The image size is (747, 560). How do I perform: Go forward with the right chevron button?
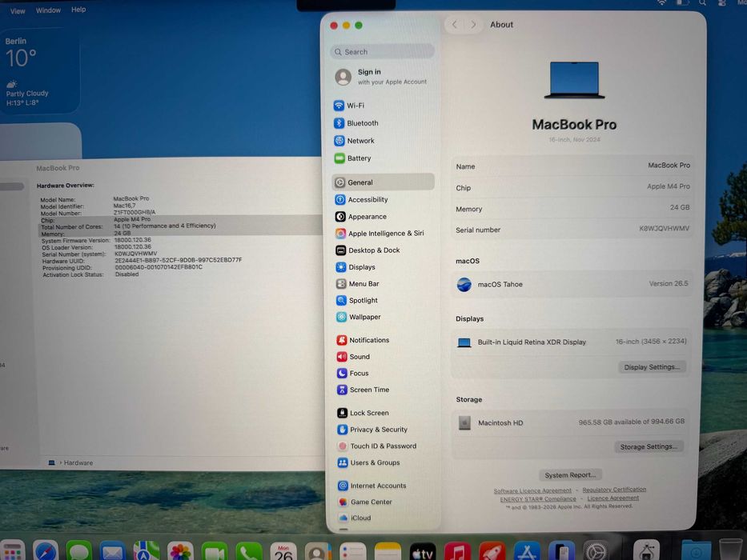click(x=473, y=25)
